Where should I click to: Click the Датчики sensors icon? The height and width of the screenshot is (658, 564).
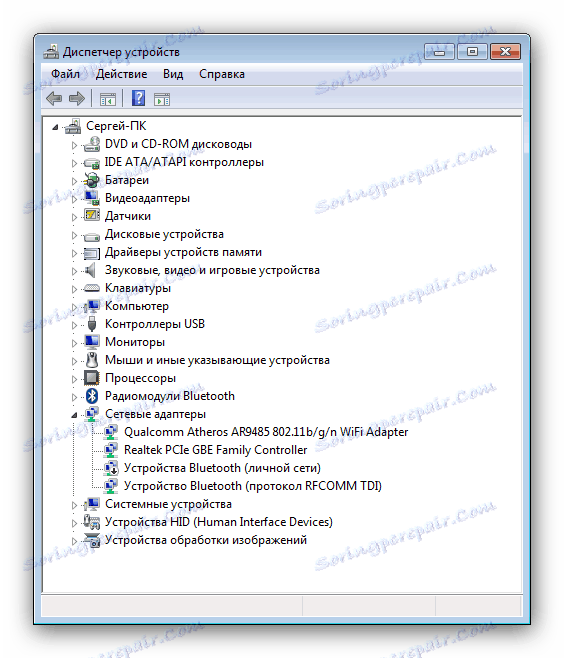[92, 216]
